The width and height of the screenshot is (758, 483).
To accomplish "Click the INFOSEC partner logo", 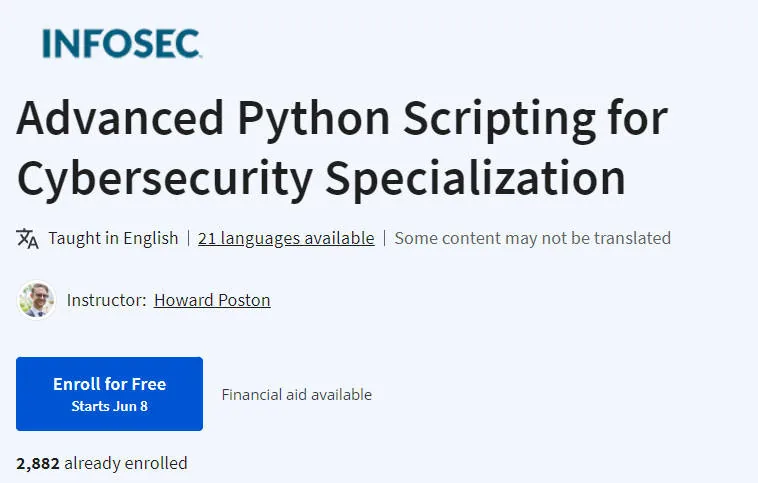I will click(122, 44).
